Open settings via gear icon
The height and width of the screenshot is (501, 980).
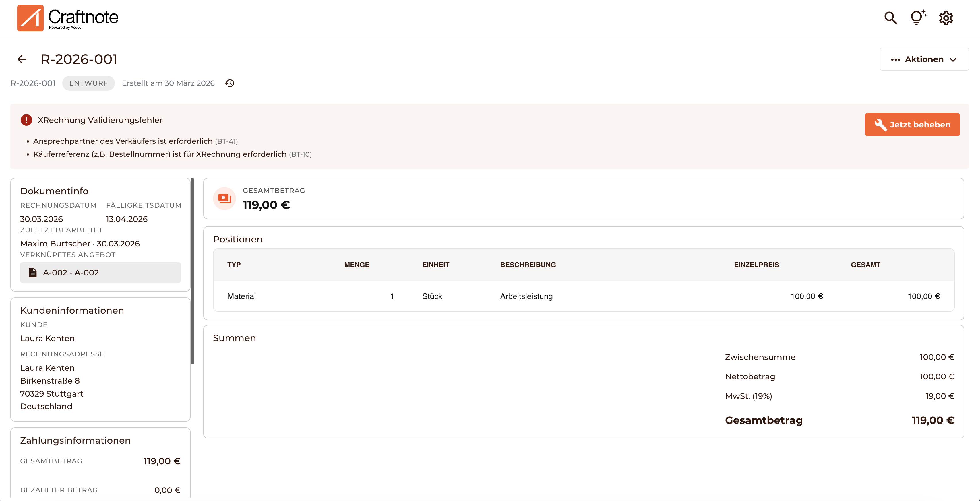tap(946, 18)
